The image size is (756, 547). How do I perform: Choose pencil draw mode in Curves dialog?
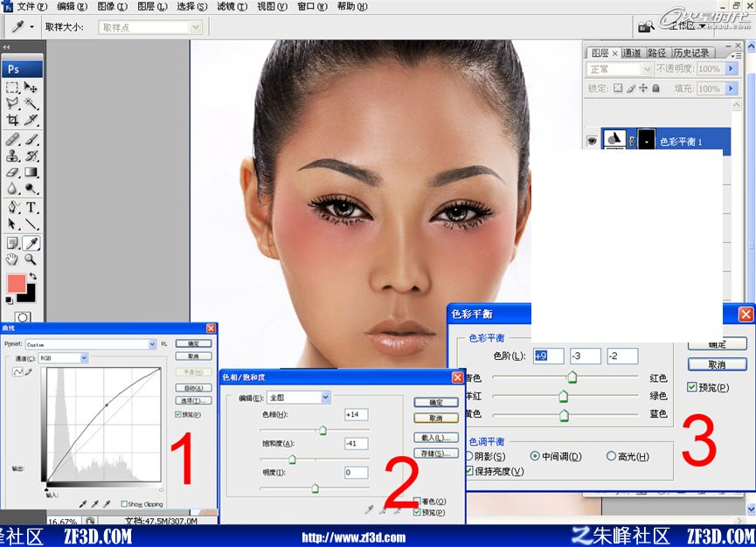29,372
